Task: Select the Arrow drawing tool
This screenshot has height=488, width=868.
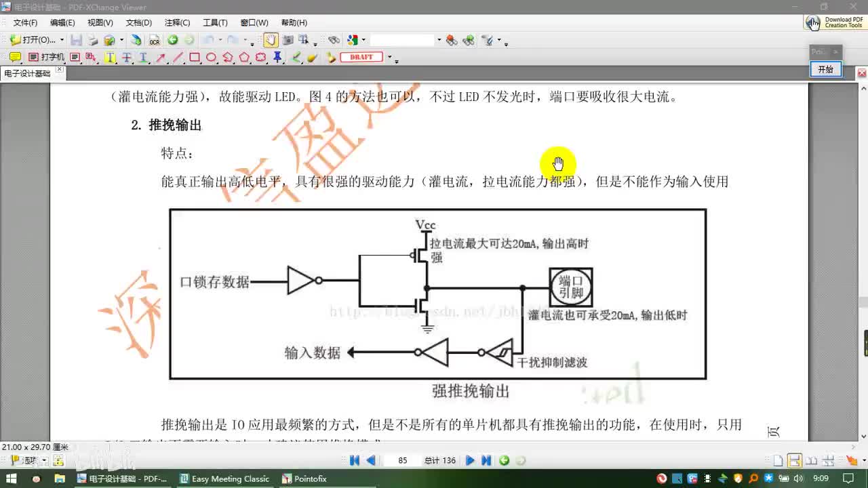Action: 161,58
